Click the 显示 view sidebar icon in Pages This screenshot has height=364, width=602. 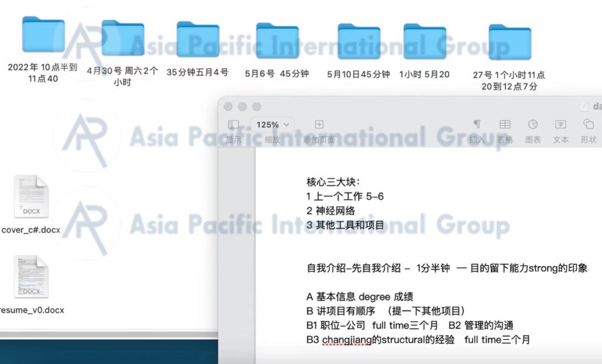tap(233, 125)
